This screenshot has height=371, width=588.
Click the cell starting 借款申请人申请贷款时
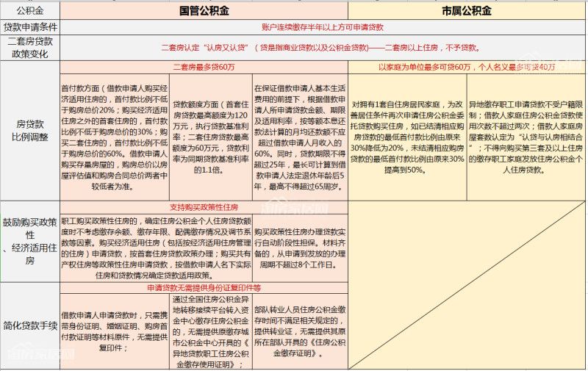coord(115,331)
